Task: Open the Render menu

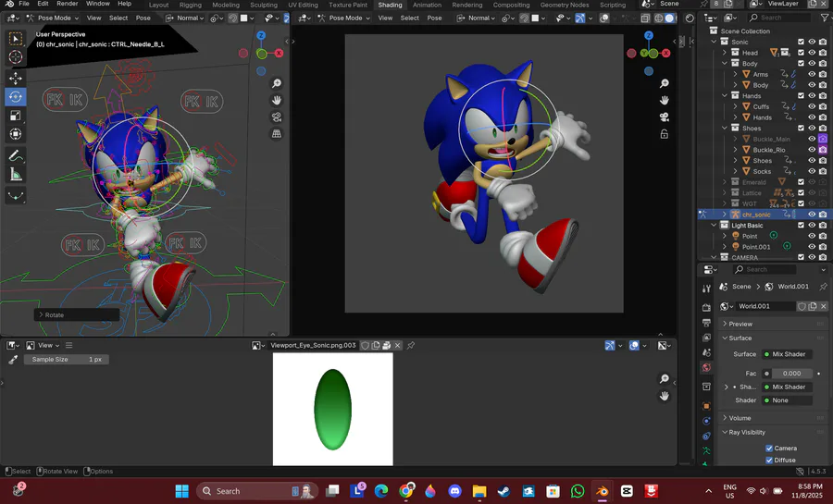Action: point(68,5)
